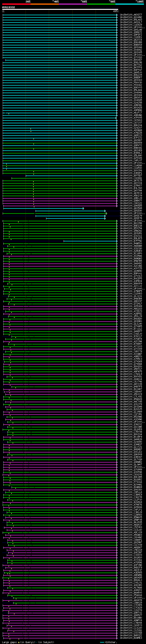Select the UniRef100_A0ZMA6 label
Viewport: 146px width, 644px height.
[x=131, y=256]
